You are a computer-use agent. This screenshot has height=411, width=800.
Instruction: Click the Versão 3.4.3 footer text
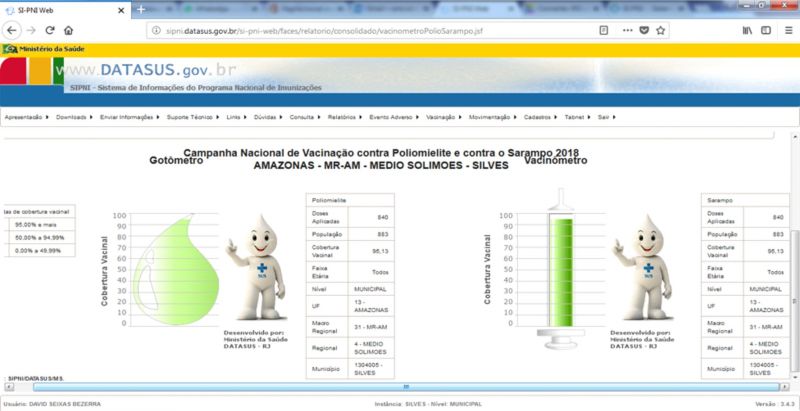click(x=776, y=404)
